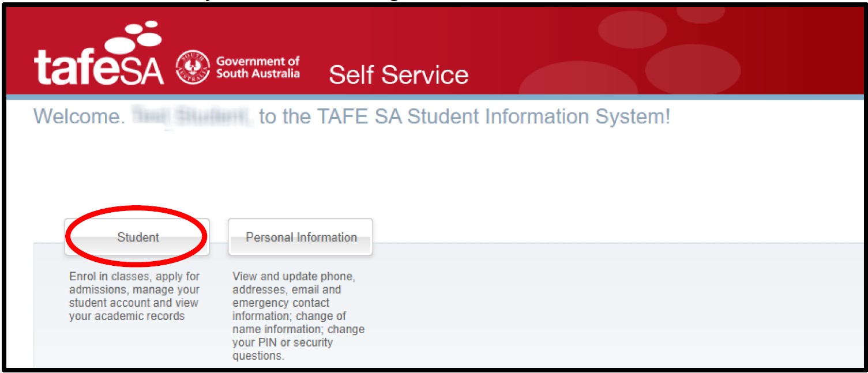Click the circled Student section
Viewport: 868px width, 373px height.
click(x=137, y=236)
